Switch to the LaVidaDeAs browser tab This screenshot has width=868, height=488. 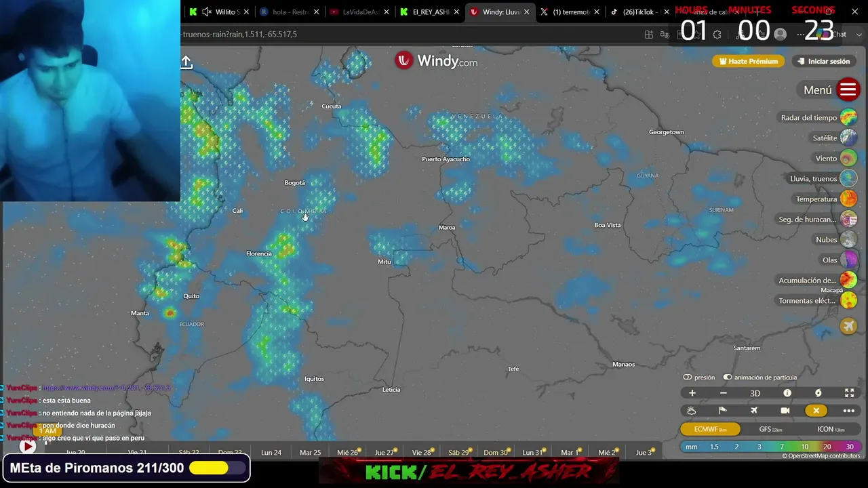(360, 12)
